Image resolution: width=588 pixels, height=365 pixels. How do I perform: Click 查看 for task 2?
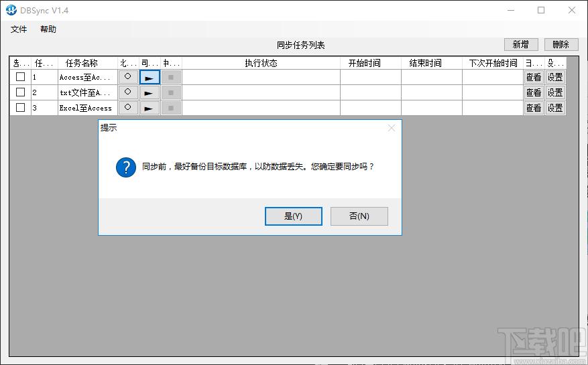tap(534, 92)
